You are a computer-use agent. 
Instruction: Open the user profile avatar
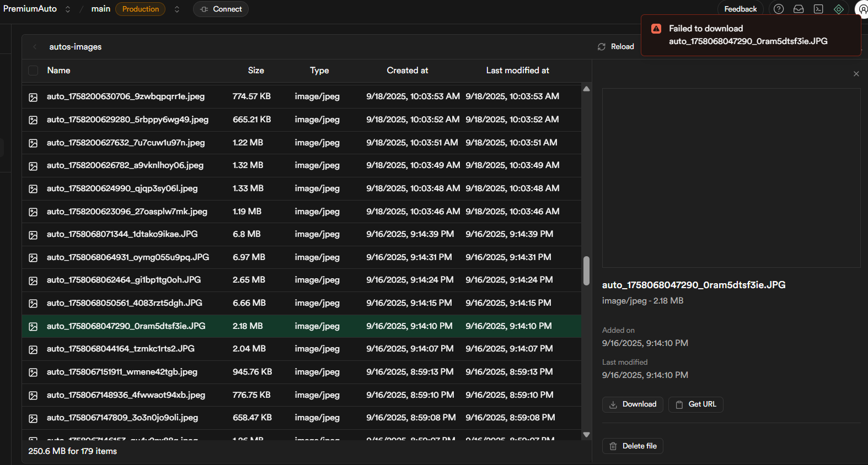click(862, 9)
